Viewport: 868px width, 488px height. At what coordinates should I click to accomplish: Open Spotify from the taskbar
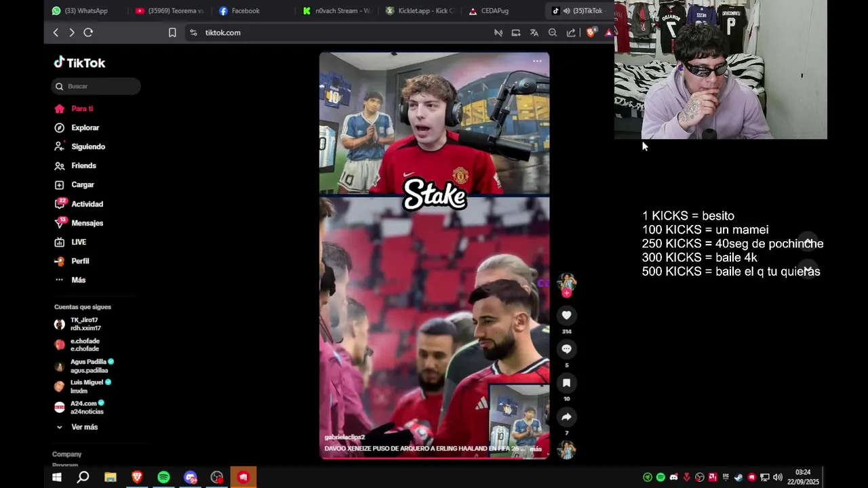pyautogui.click(x=163, y=477)
